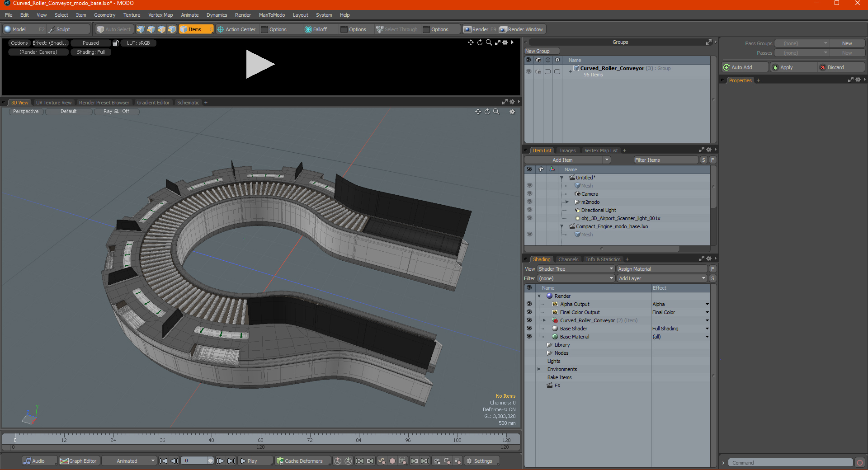
Task: Open Shader Tree view dropdown
Action: click(576, 269)
